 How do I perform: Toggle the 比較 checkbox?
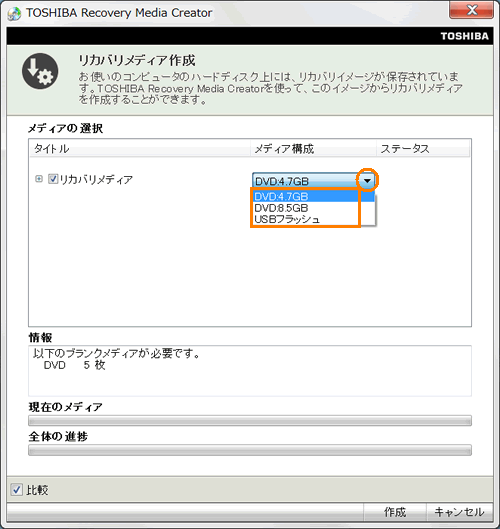tap(17, 490)
